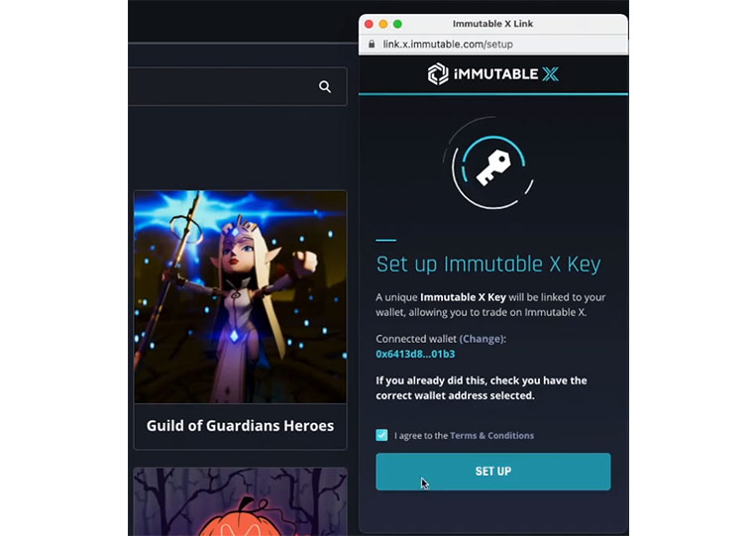Screen dimensions: 756x536
Task: Click the key icon in the spinner
Action: pos(493,167)
